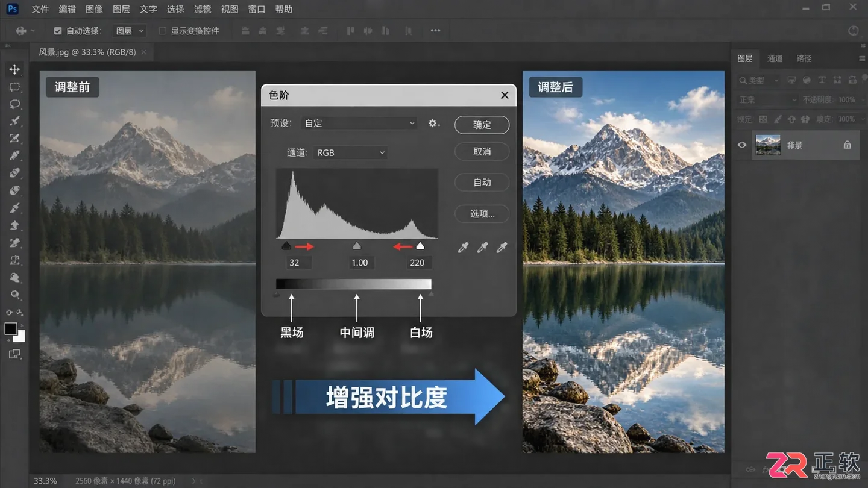Switch to the 路径 panel tab
This screenshot has width=868, height=488.
(804, 58)
